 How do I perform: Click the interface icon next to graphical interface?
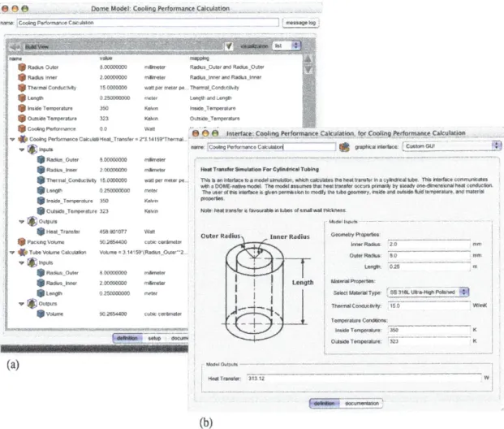(344, 147)
